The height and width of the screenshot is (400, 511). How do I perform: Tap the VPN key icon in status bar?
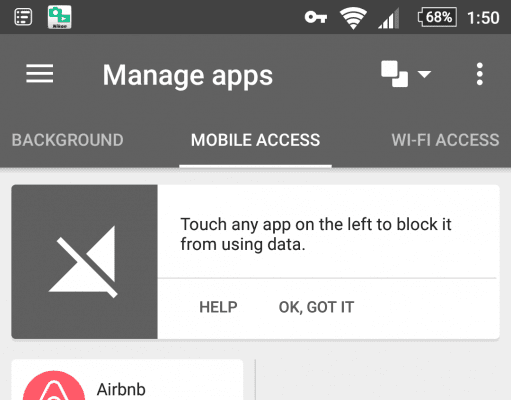(x=316, y=17)
